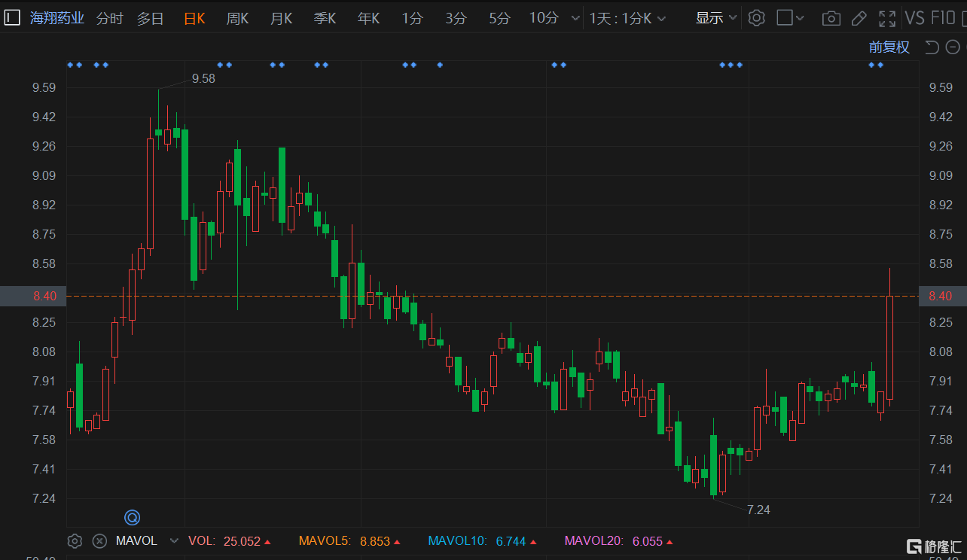Click the MAVOL20: 6.055 value
The height and width of the screenshot is (560, 967).
pyautogui.click(x=618, y=540)
